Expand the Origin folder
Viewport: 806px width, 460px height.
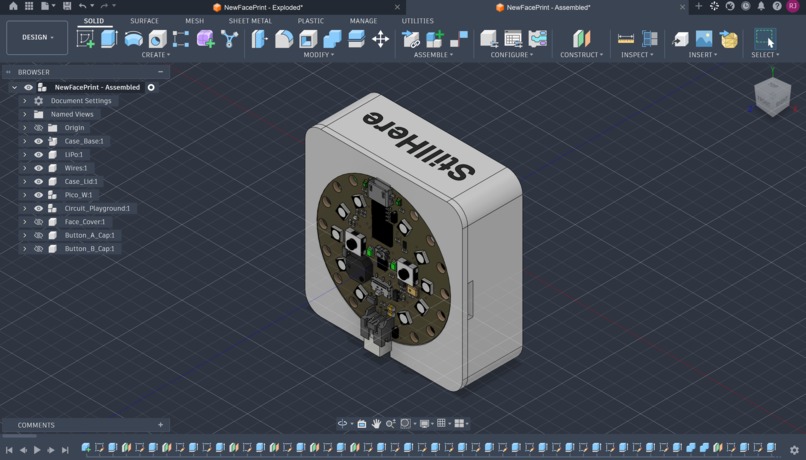(x=24, y=127)
